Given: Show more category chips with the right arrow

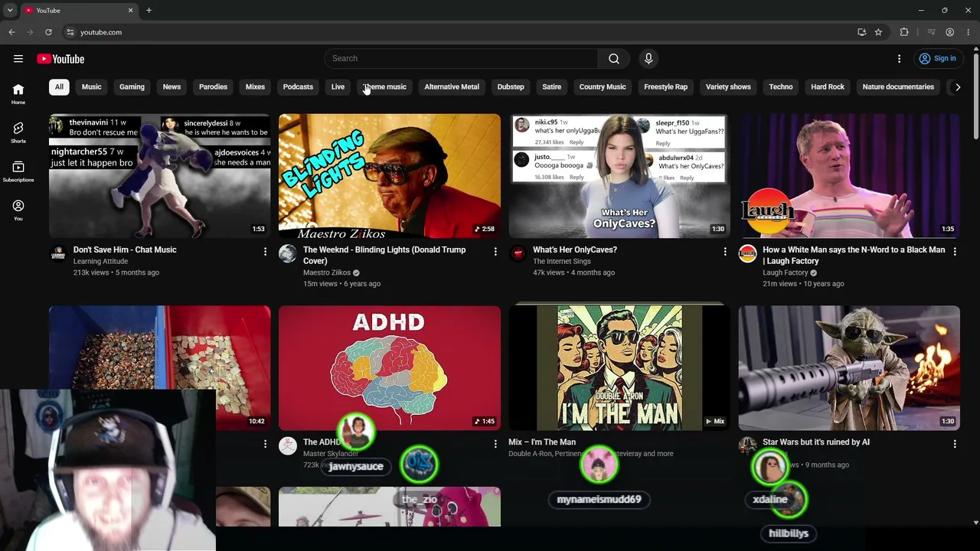Looking at the screenshot, I should (957, 87).
